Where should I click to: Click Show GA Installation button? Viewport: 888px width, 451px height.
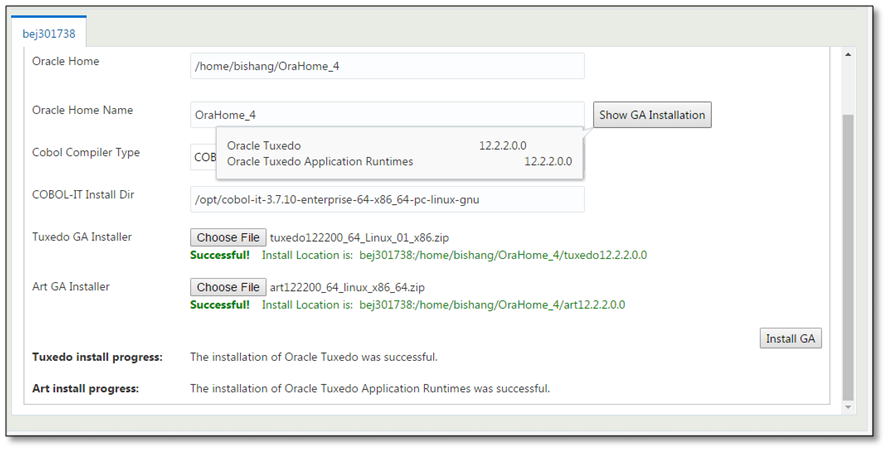coord(652,114)
